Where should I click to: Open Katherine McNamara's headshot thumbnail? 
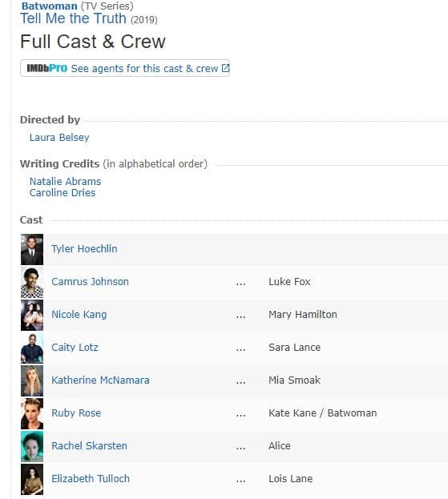click(x=32, y=380)
